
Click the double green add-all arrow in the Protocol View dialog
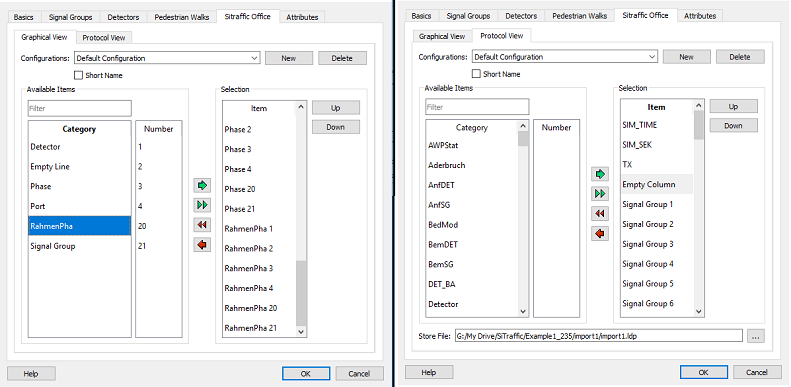tap(600, 194)
